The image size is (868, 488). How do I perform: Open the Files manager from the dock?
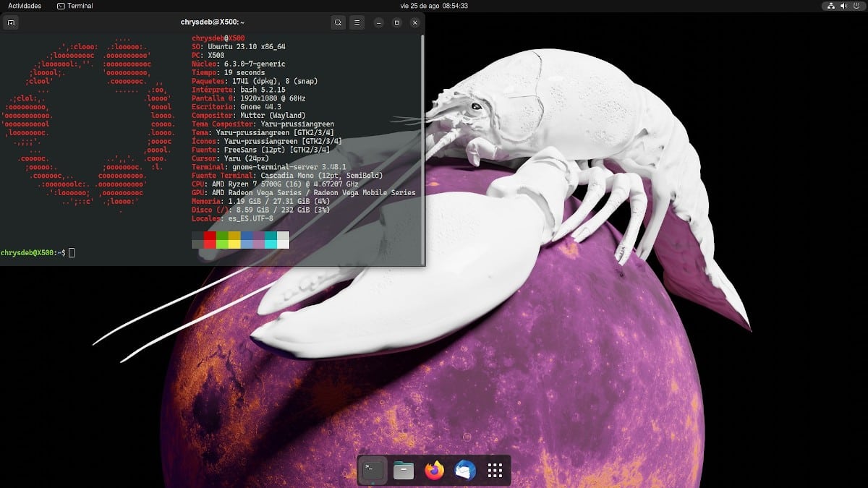(404, 471)
